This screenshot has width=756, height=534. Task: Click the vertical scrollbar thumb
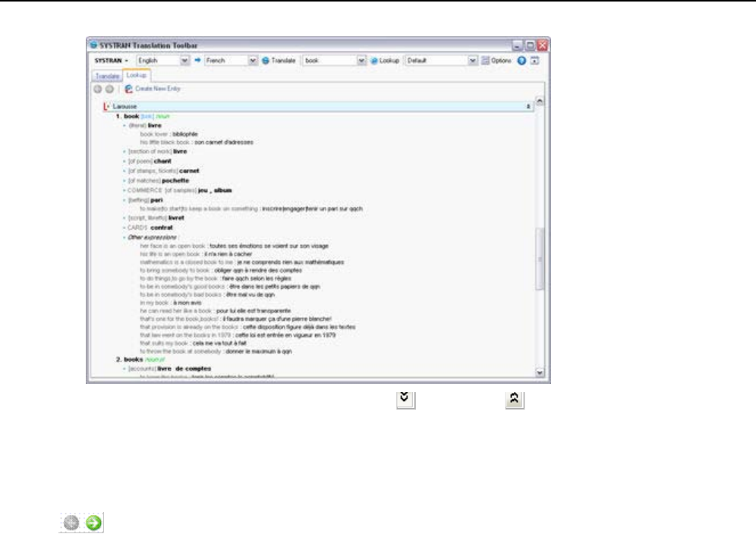point(540,259)
